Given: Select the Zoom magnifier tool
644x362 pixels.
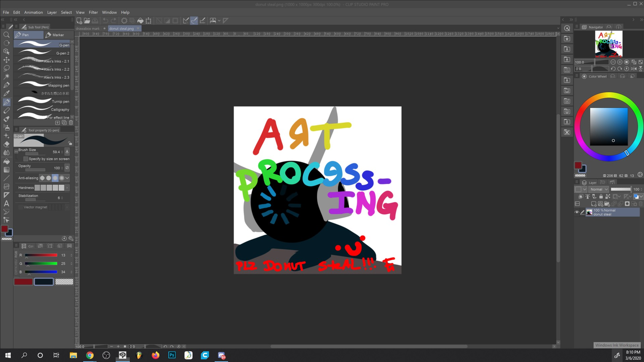Looking at the screenshot, I should tap(7, 35).
